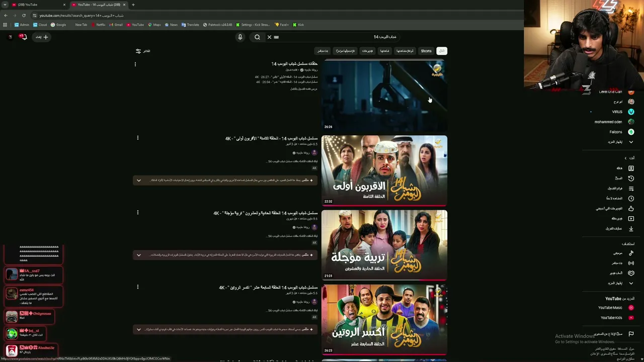
Task: Open more-options menu for 'الأقربون أولى' video
Action: 137,138
